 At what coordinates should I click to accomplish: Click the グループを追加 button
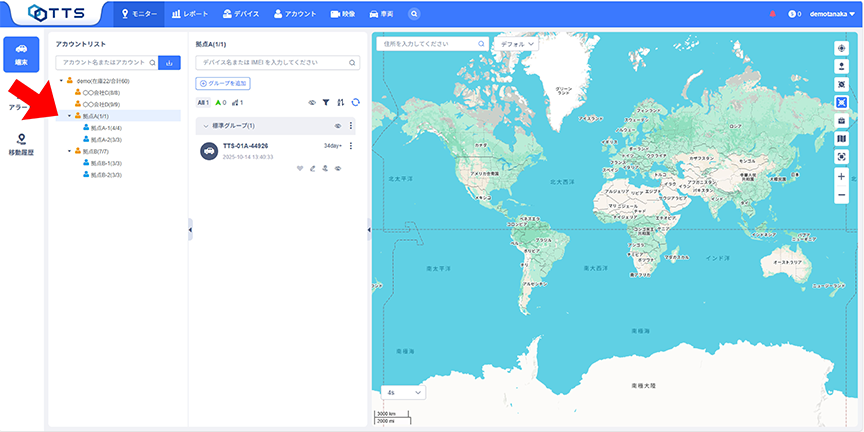(x=223, y=83)
